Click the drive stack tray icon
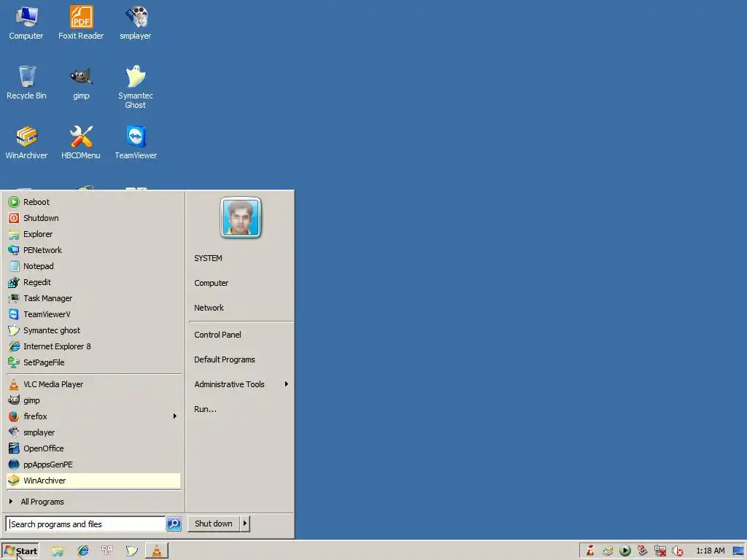 pos(608,551)
